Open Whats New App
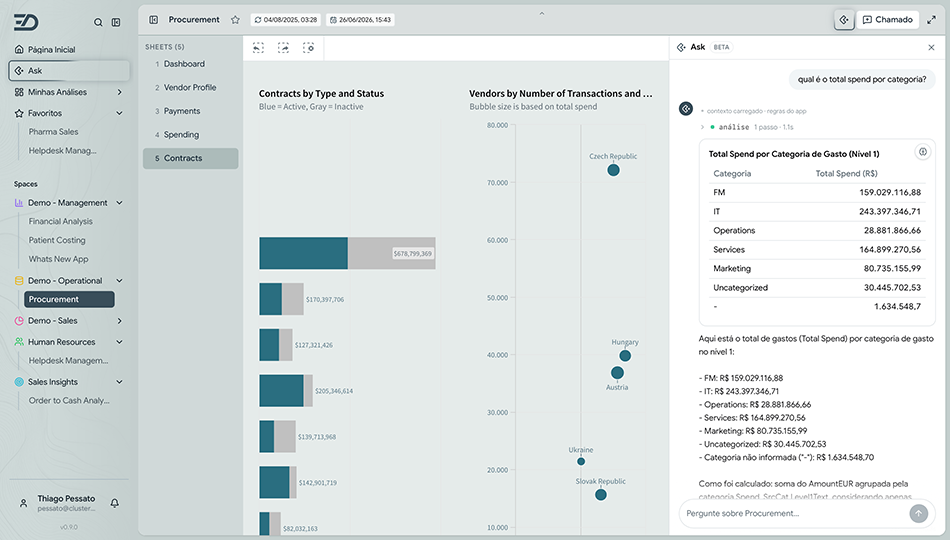950x540 pixels. point(58,259)
